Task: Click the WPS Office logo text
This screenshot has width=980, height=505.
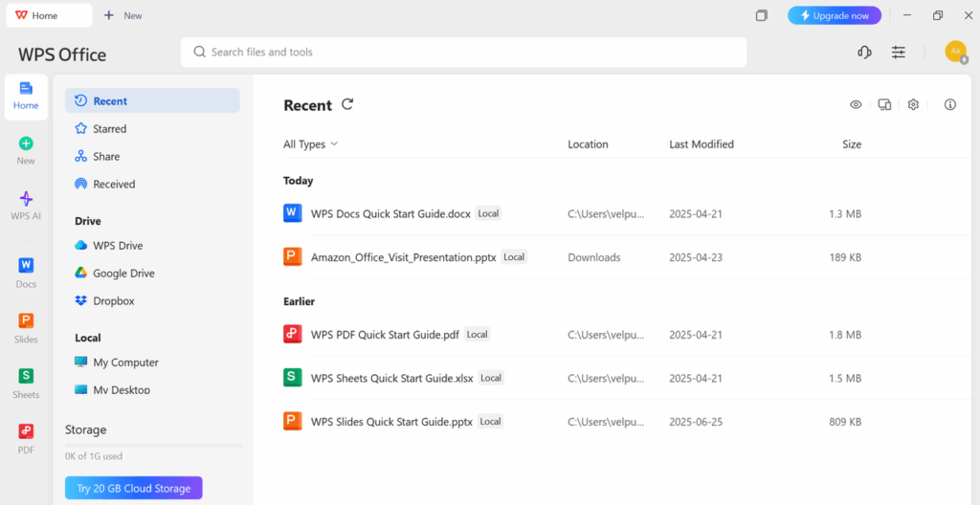Action: [62, 55]
